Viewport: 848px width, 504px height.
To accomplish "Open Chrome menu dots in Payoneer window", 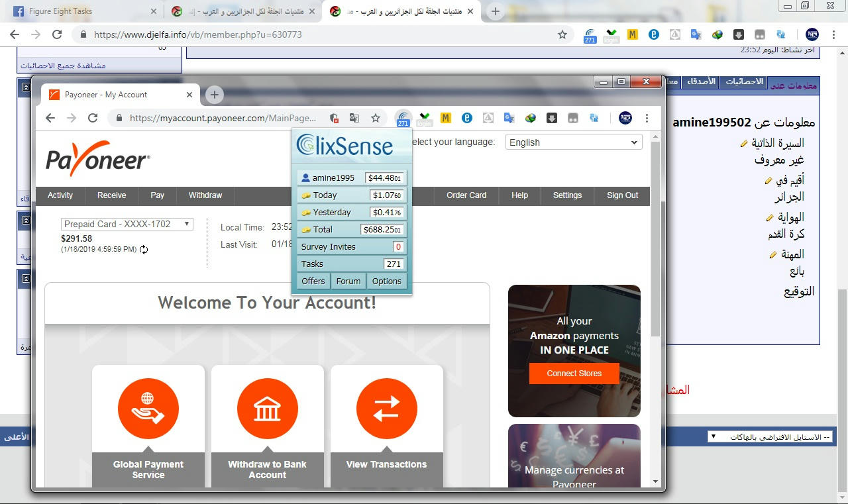I will 647,118.
